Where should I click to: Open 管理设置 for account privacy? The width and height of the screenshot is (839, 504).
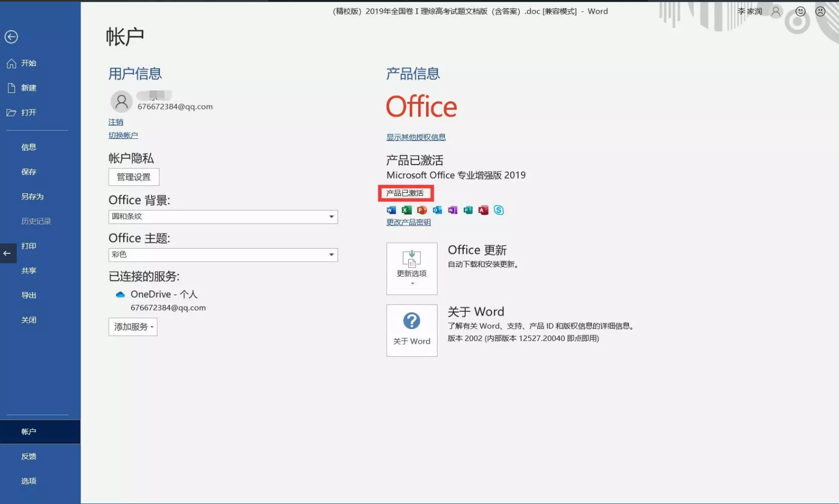134,177
